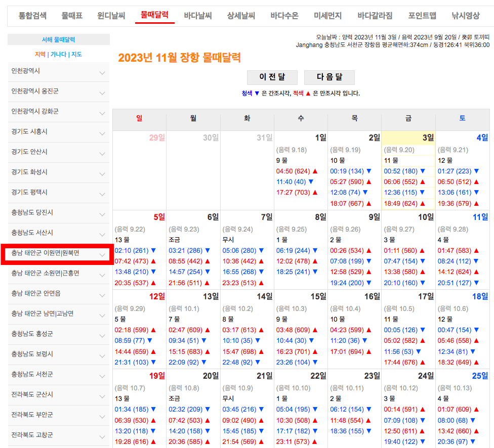Select the highlighted 3일 date cell
This screenshot has width=494, height=448.
[408, 170]
